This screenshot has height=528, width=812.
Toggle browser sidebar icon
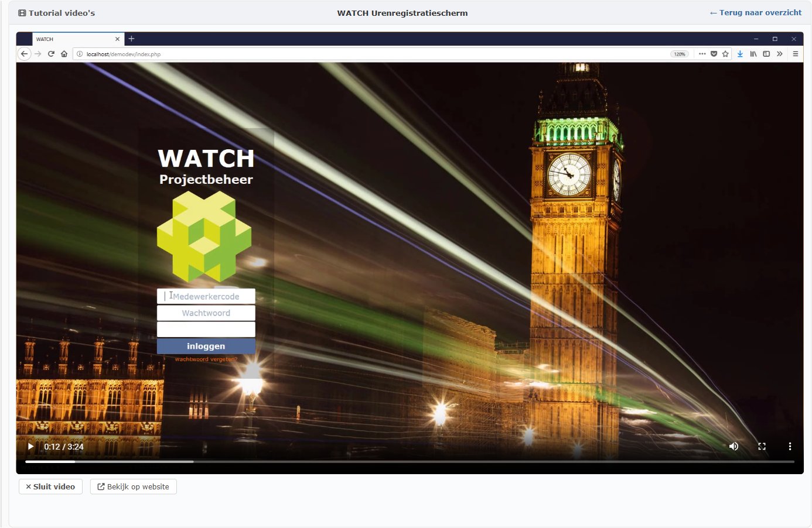(x=766, y=54)
